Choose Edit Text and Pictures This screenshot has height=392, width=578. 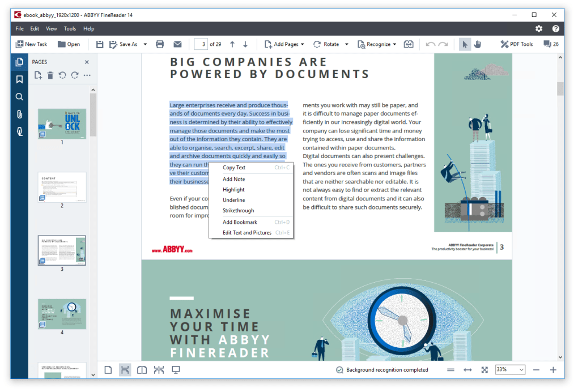click(251, 233)
